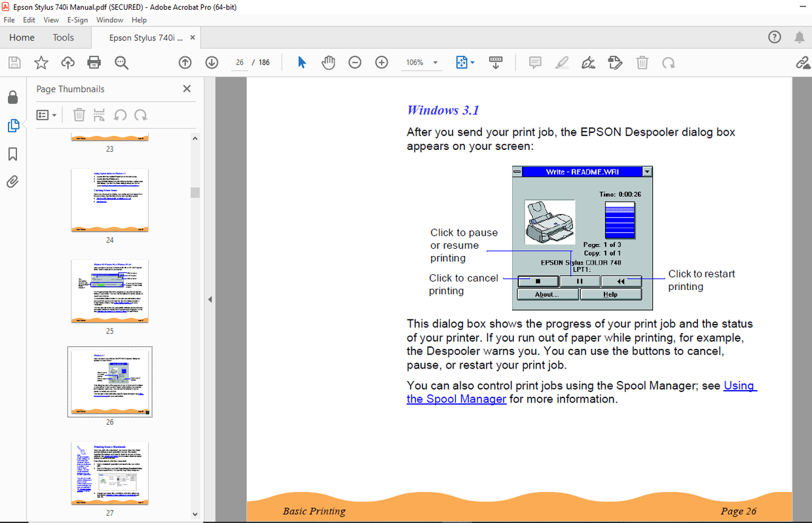The height and width of the screenshot is (523, 812).
Task: Click the page number input field
Action: (x=240, y=62)
